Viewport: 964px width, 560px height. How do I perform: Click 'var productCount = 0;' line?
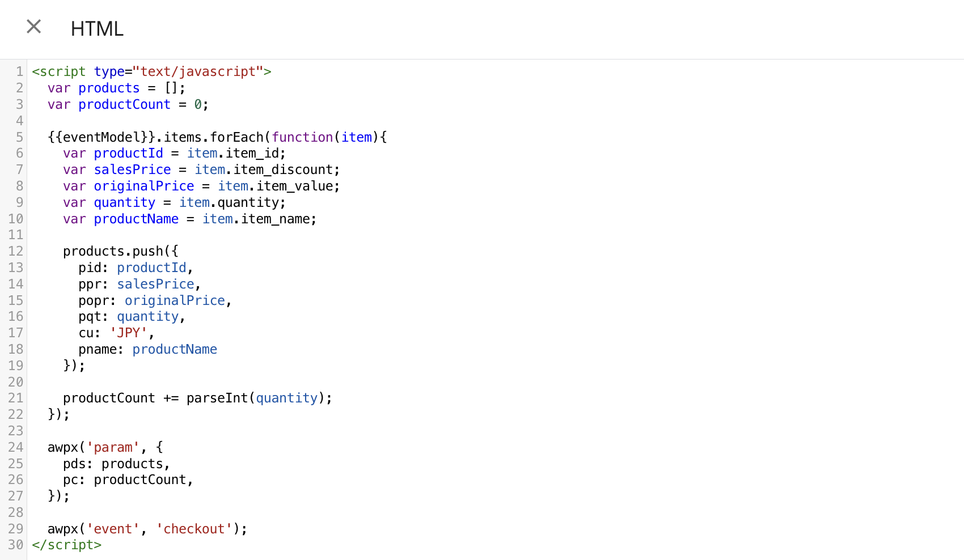[x=128, y=104]
